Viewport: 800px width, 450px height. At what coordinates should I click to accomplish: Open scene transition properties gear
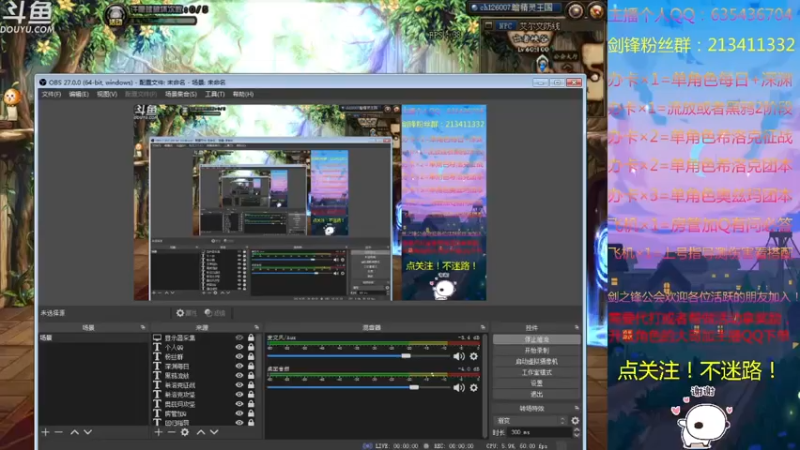pyautogui.click(x=575, y=421)
